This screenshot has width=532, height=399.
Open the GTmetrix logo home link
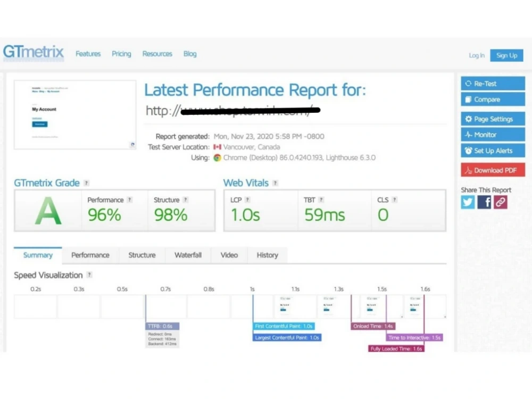coord(33,52)
